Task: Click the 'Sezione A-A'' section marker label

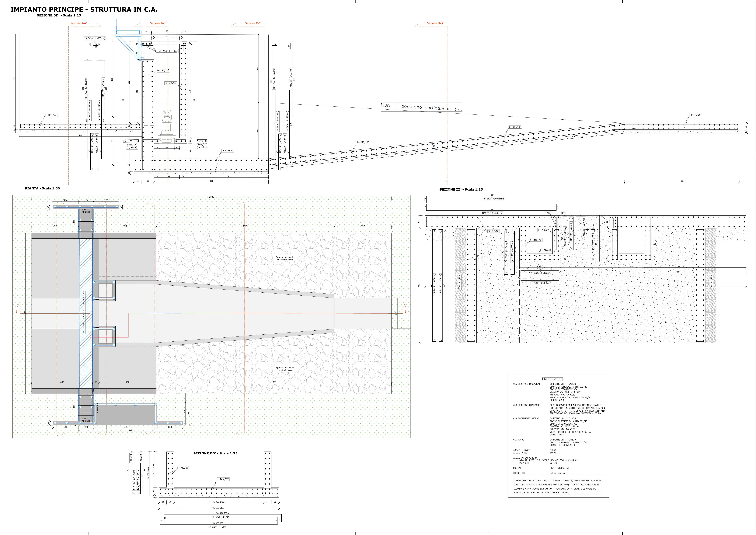Action: [79, 23]
